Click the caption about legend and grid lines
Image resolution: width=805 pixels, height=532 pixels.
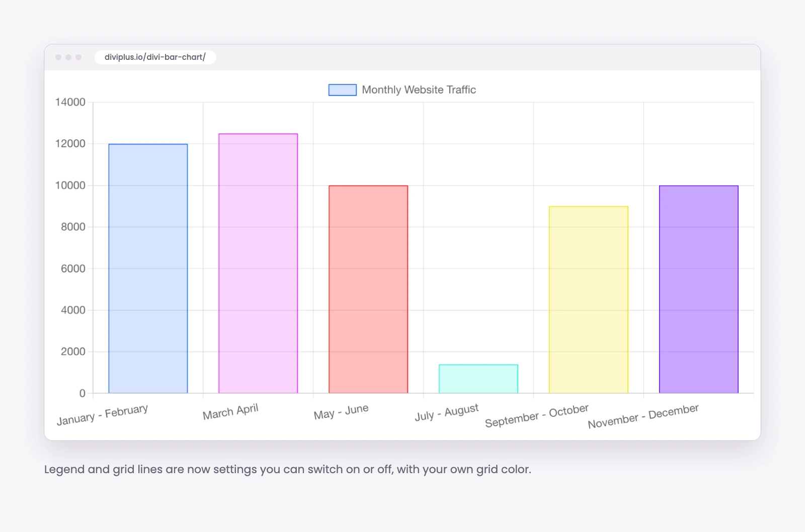tap(288, 470)
